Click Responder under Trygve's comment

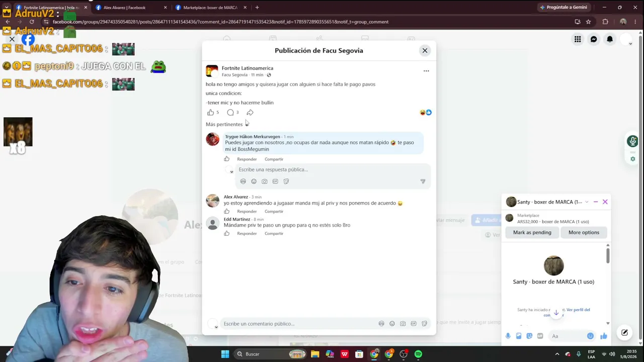tap(247, 159)
